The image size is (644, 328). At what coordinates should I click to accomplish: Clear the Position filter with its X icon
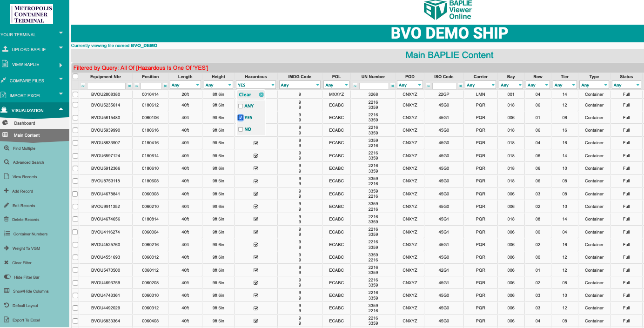pos(165,86)
